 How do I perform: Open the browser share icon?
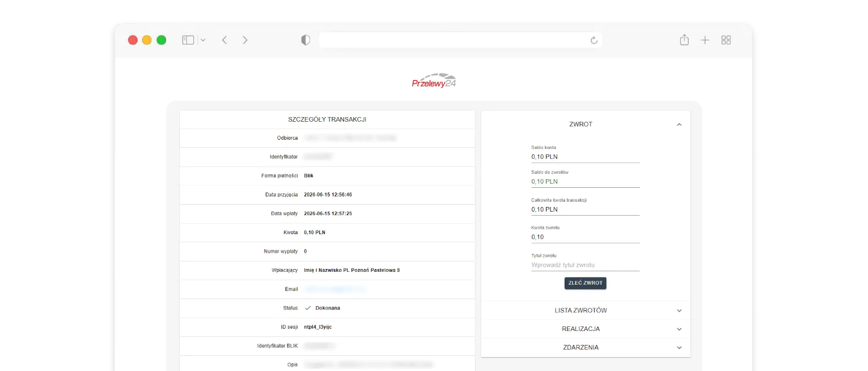pos(684,39)
